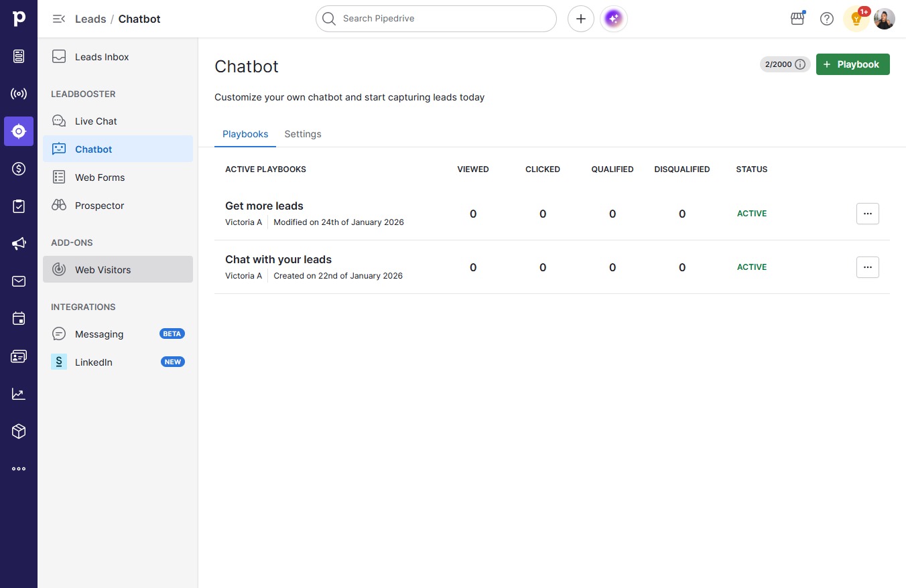Open the Marketplace store icon

coord(797,19)
